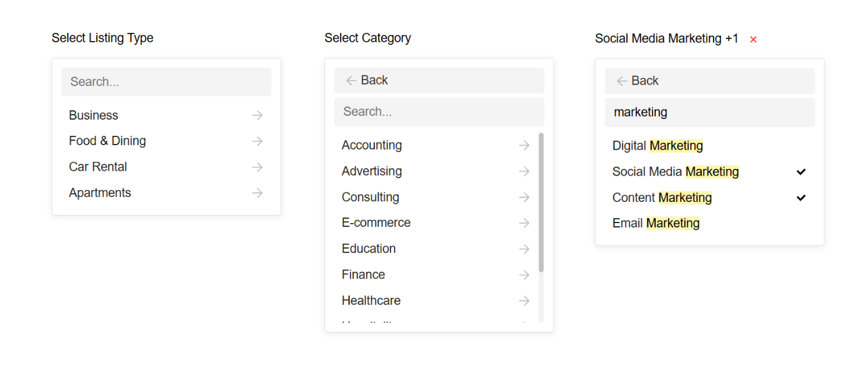Click arrow icon next to Apartments

[x=257, y=193]
